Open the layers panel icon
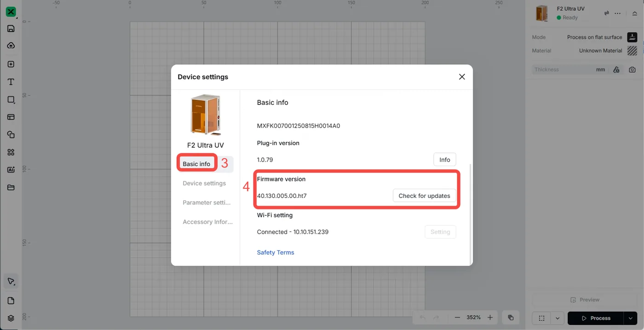644x330 pixels. (x=11, y=318)
